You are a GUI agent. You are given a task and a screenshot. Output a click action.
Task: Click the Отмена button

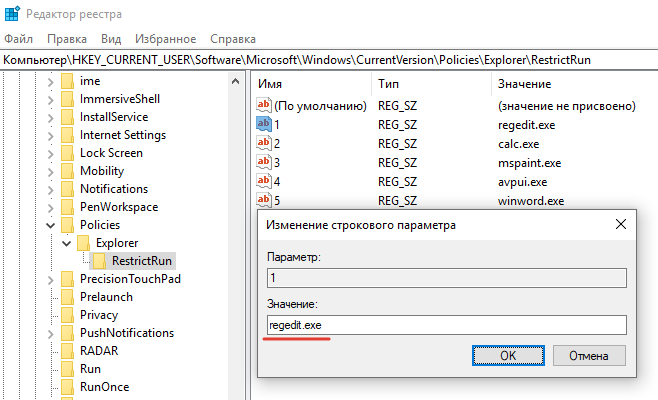[589, 356]
